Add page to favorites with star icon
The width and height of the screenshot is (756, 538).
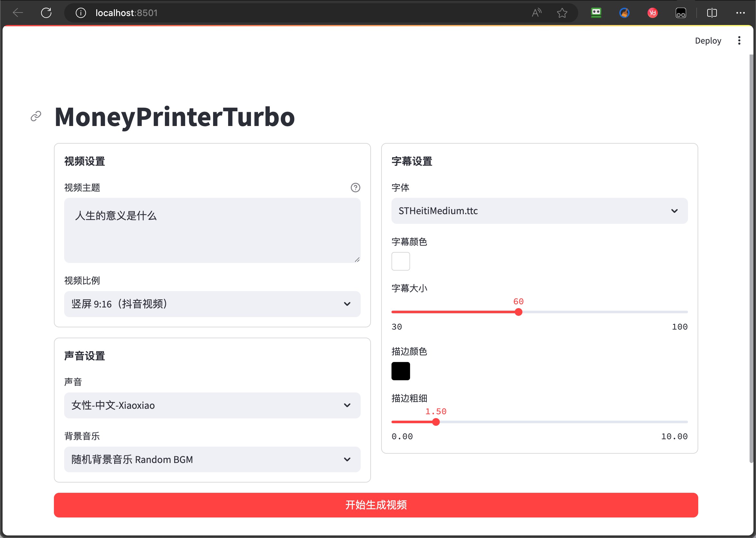click(562, 13)
